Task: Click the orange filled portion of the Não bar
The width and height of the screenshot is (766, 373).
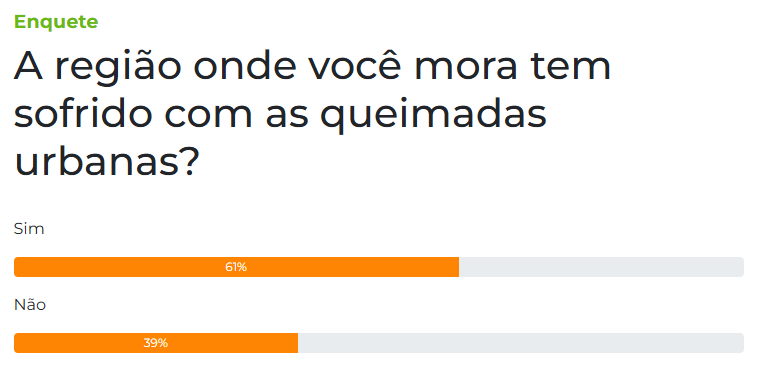Action: pyautogui.click(x=156, y=343)
